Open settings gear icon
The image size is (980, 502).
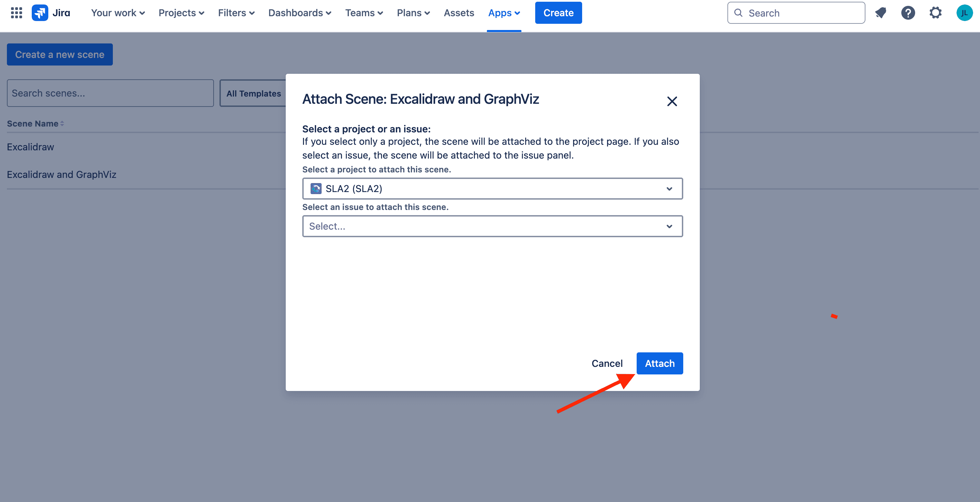coord(935,13)
